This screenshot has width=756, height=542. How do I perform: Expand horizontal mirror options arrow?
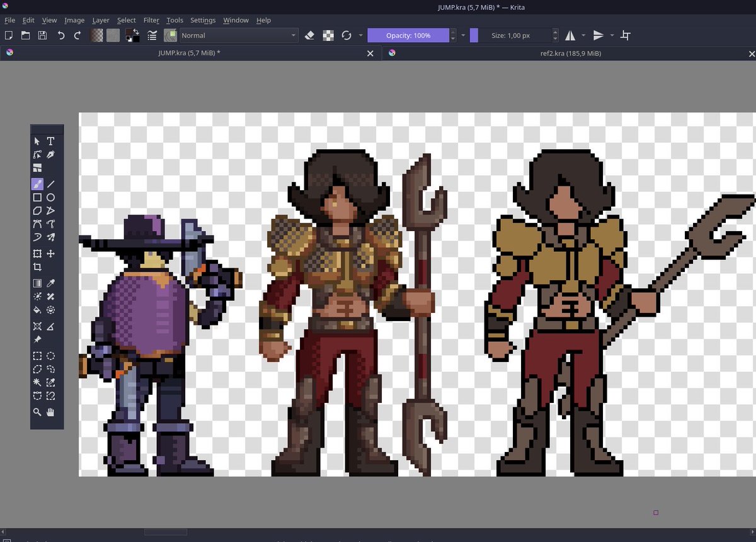click(583, 35)
